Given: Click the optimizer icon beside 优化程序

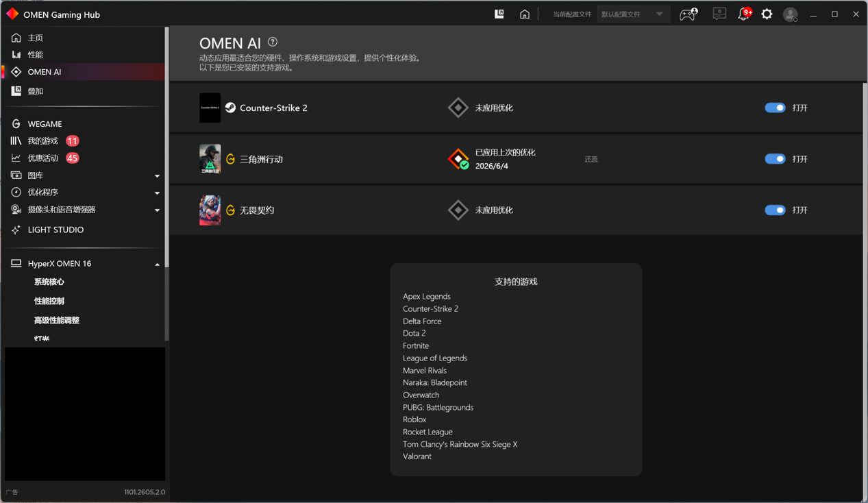Looking at the screenshot, I should (16, 193).
